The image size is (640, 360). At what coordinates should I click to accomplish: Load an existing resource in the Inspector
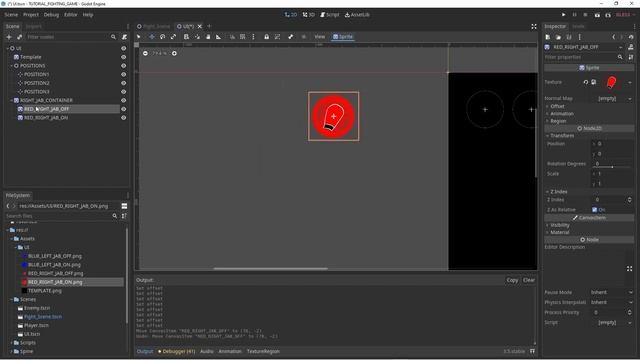coord(558,37)
